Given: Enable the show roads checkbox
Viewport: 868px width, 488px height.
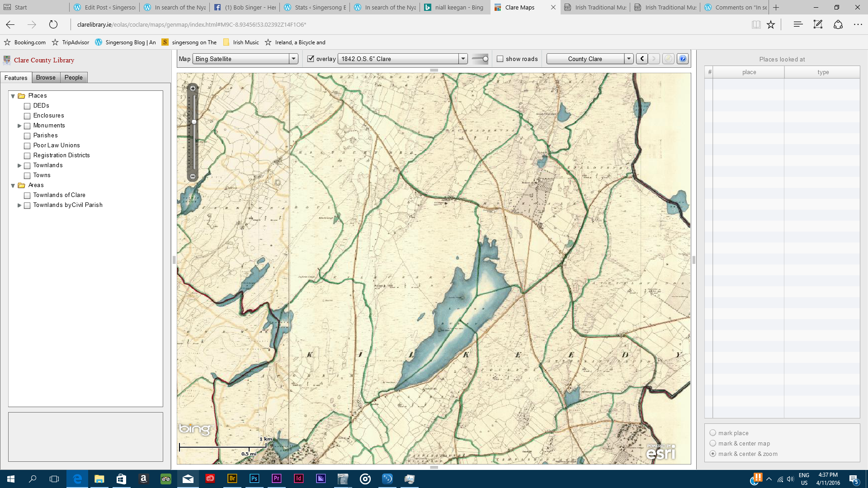Looking at the screenshot, I should [500, 59].
